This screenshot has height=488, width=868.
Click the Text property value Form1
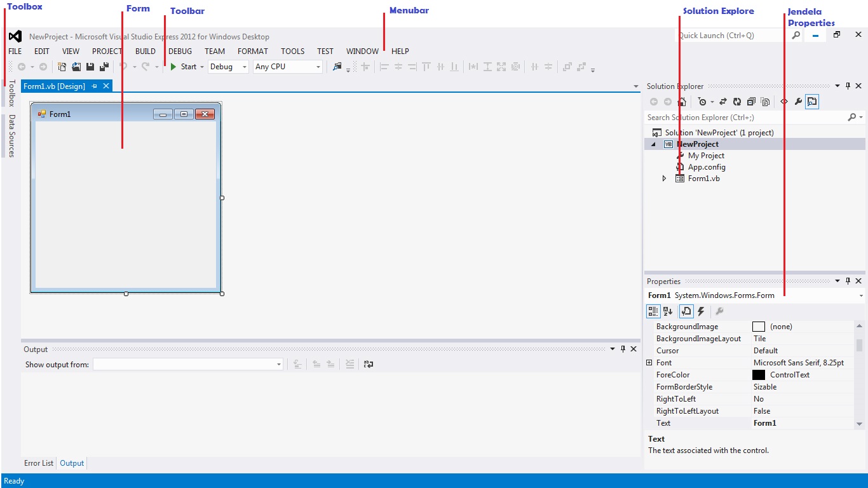coord(765,423)
